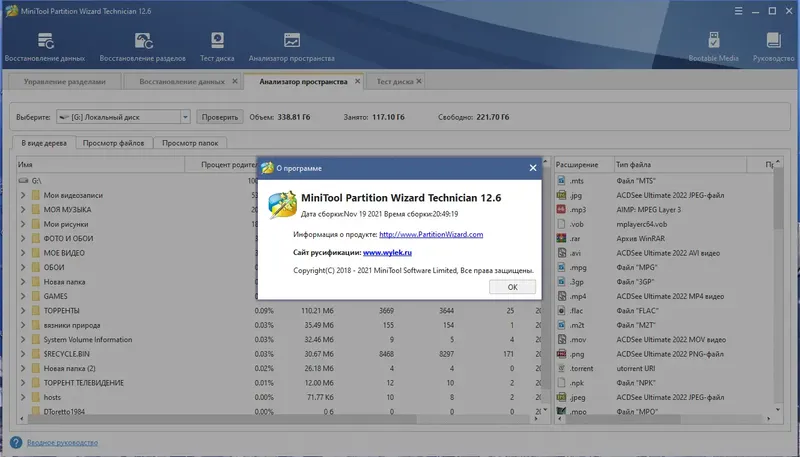
Task: Close the Тест диска tab
Action: (419, 81)
